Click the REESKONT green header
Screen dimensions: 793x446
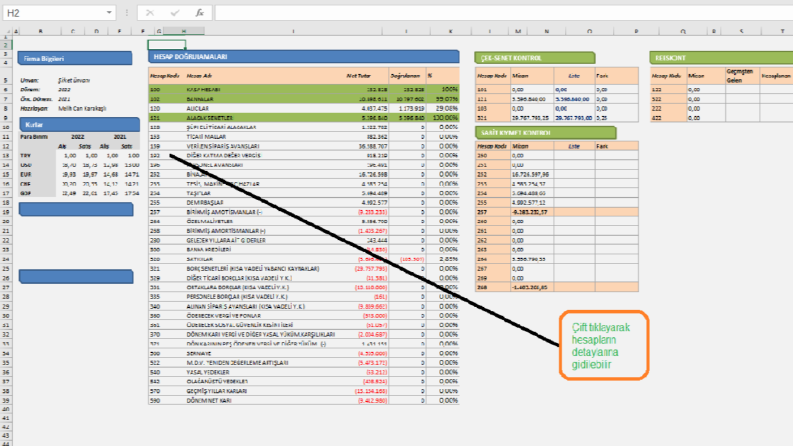[x=721, y=58]
